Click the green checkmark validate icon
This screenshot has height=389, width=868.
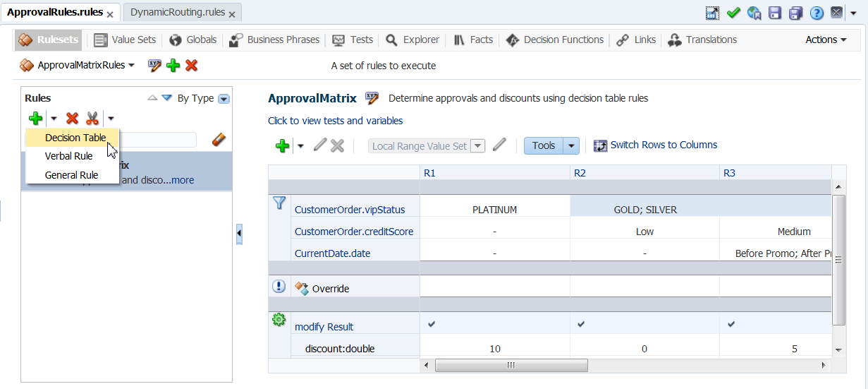[x=733, y=13]
